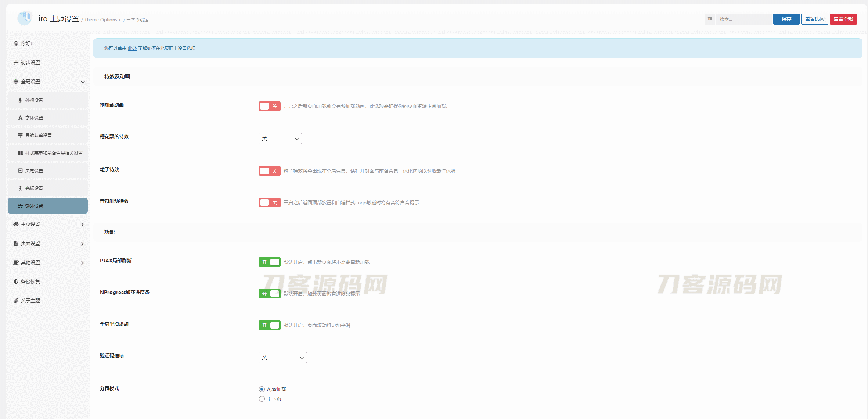Click the iro theme logo icon

[x=25, y=18]
